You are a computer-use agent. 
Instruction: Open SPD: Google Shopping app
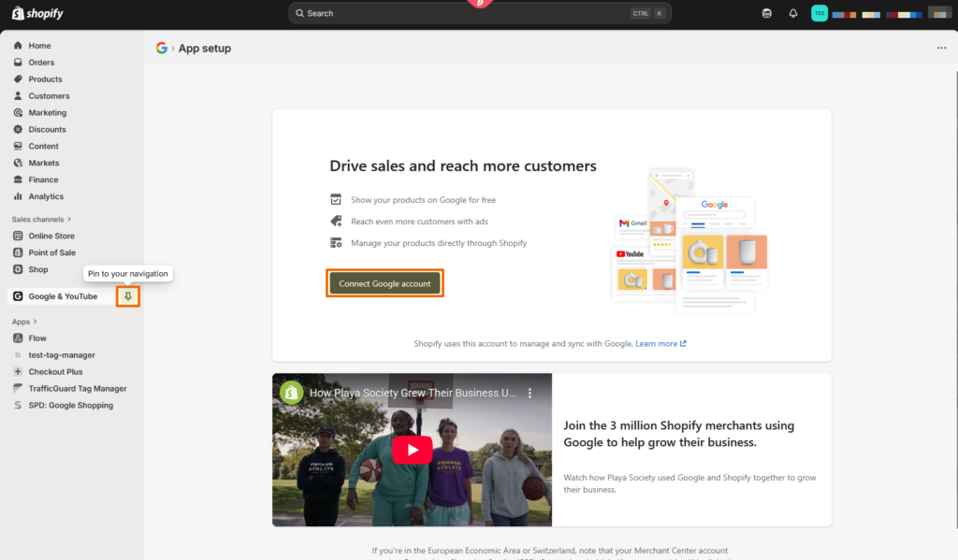pos(70,406)
